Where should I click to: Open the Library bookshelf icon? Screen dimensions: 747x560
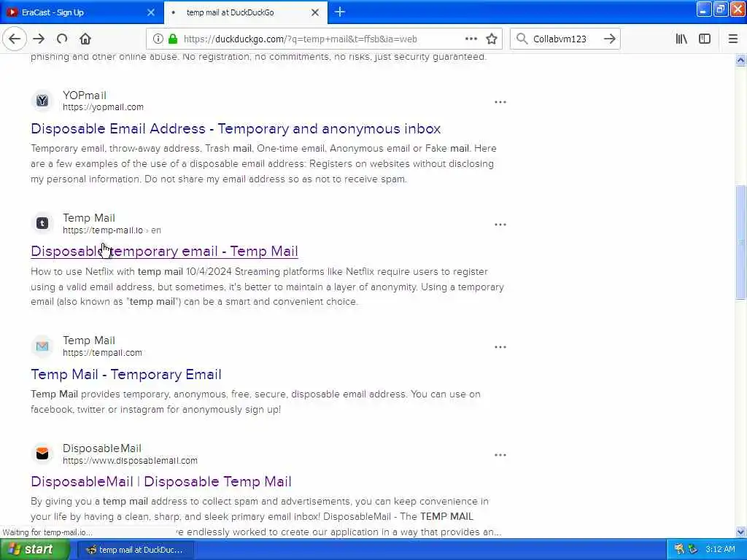681,39
